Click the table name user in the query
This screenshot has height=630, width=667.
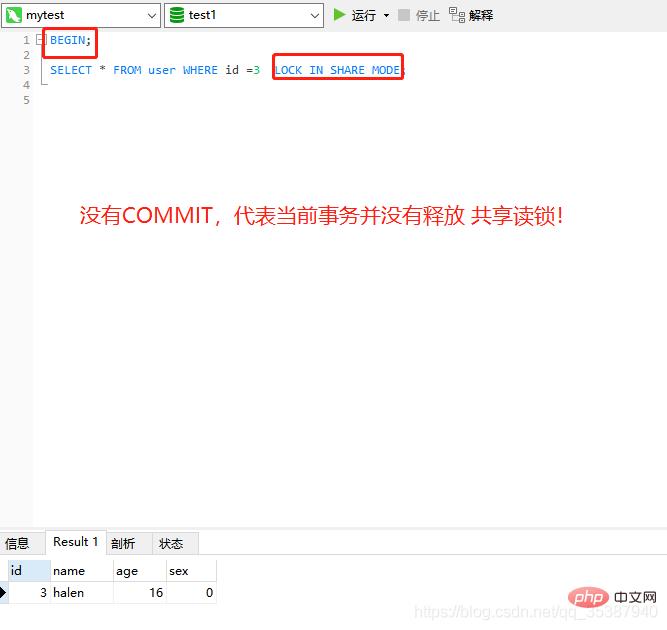(x=162, y=70)
